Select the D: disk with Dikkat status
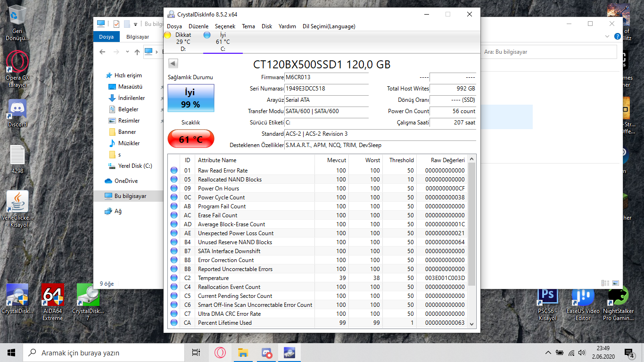 (x=182, y=41)
